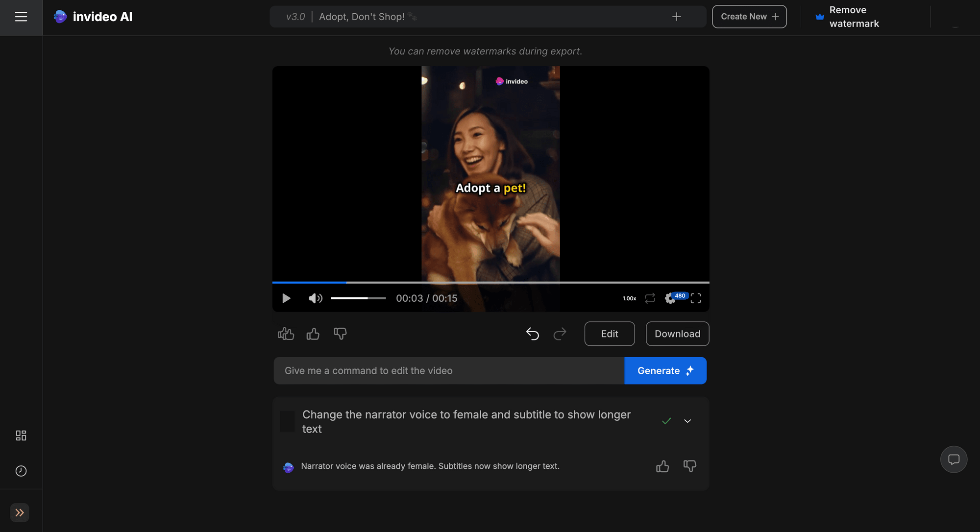Click the undo arrow icon
The image size is (980, 532).
click(x=533, y=334)
